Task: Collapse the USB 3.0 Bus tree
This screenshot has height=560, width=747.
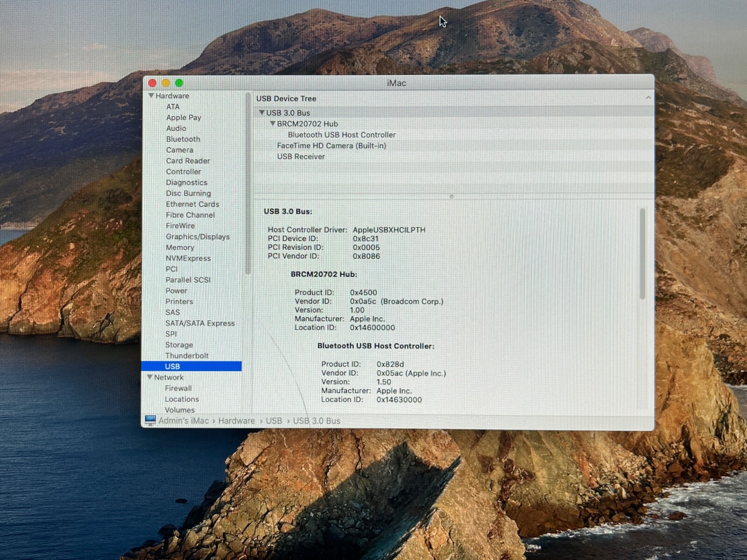Action: pos(261,113)
